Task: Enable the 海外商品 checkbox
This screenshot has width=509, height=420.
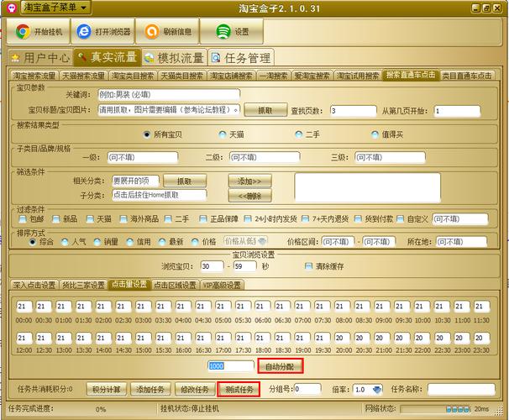Action: [x=123, y=219]
